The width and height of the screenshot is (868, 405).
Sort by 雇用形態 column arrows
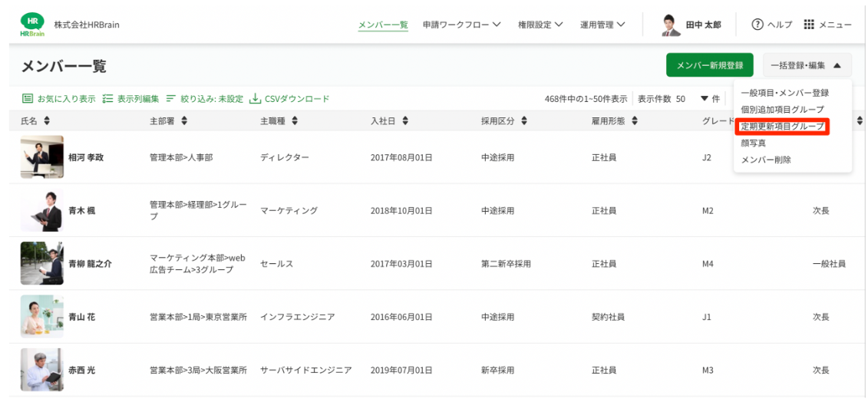[635, 120]
